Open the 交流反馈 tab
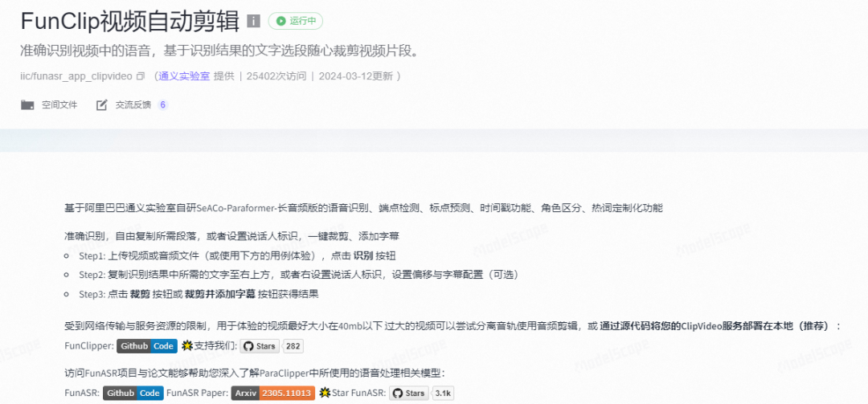Screen dimensions: 868x404 133,104
